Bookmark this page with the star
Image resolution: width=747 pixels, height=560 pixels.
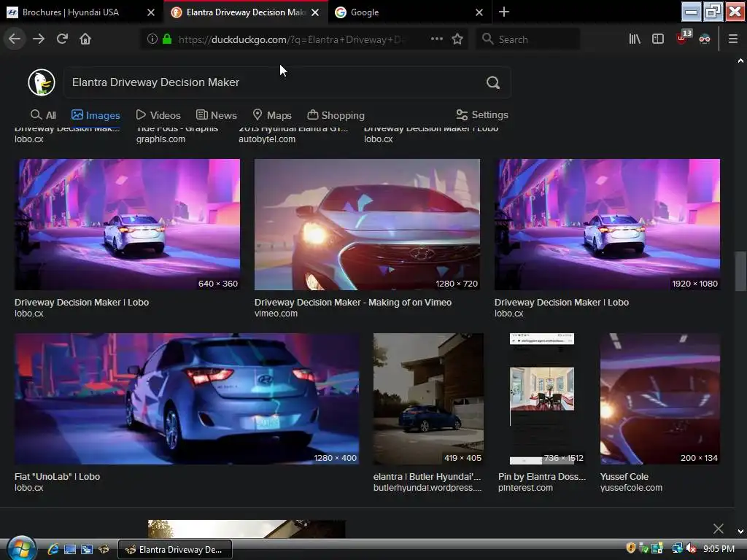457,39
